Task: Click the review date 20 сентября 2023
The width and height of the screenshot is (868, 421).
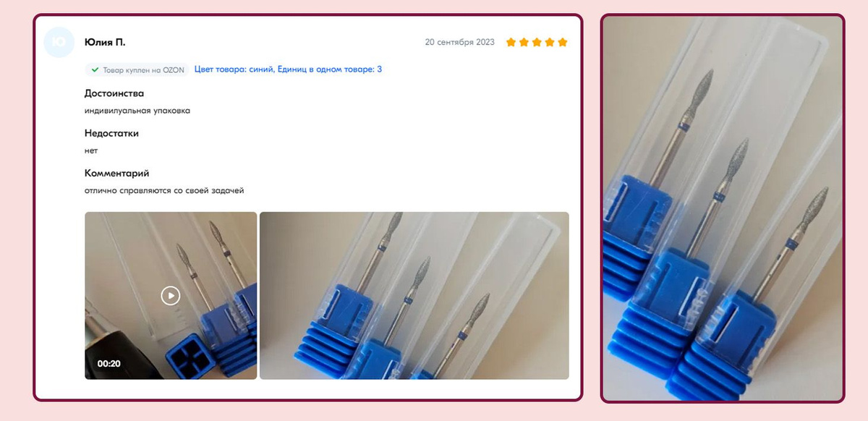Action: coord(460,43)
